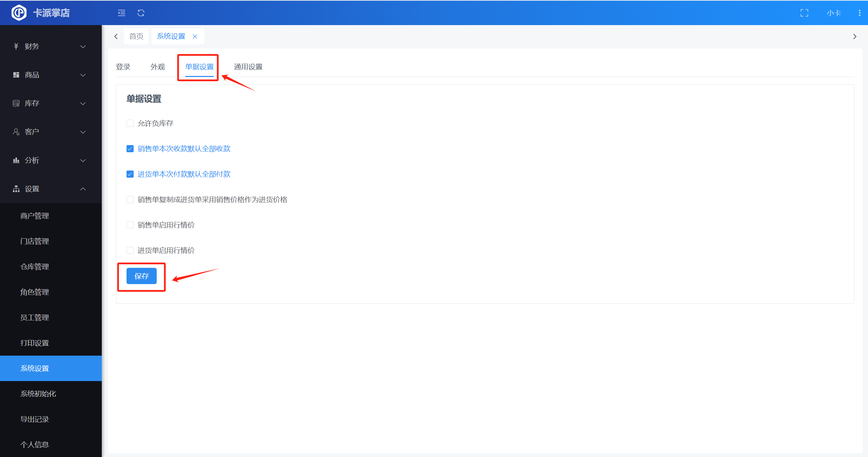Open 打印设置 in the sidebar
This screenshot has height=457, width=868.
pyautogui.click(x=35, y=343)
